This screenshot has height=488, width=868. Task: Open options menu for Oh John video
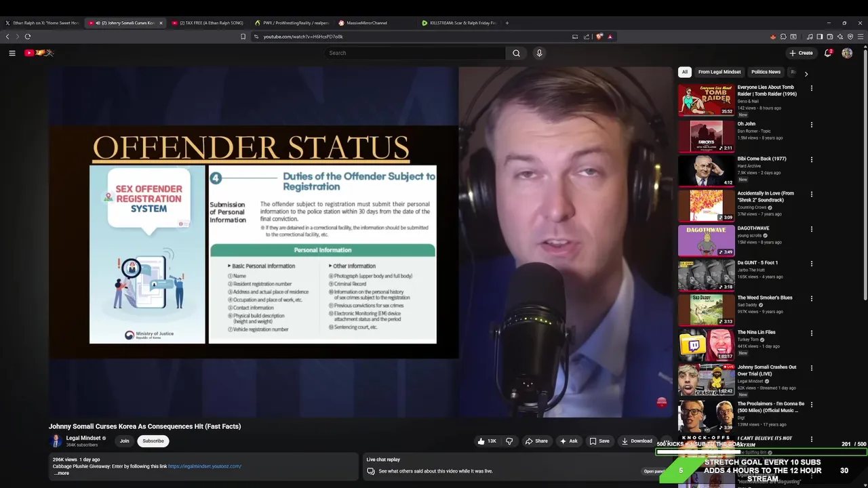click(x=811, y=125)
